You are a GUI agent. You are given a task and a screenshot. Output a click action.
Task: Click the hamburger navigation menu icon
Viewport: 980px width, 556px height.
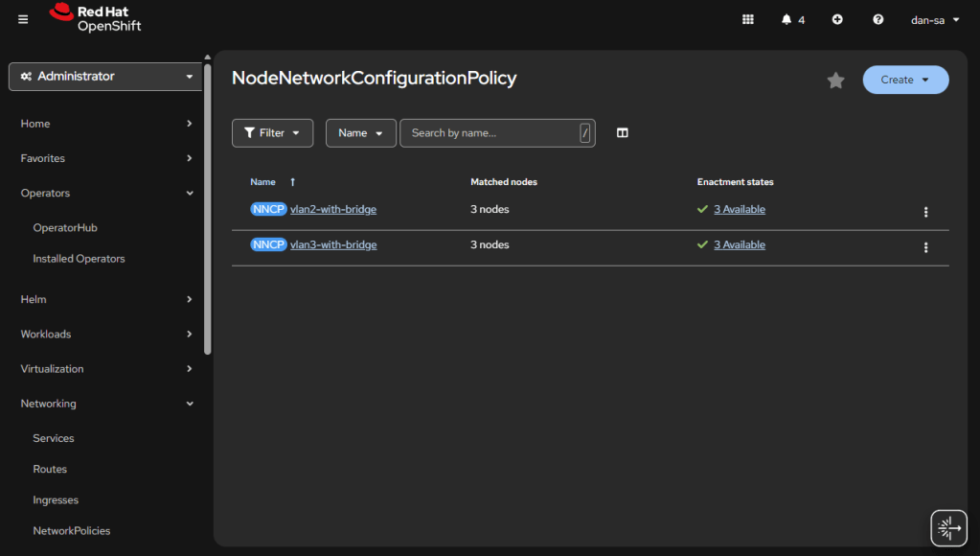(23, 19)
